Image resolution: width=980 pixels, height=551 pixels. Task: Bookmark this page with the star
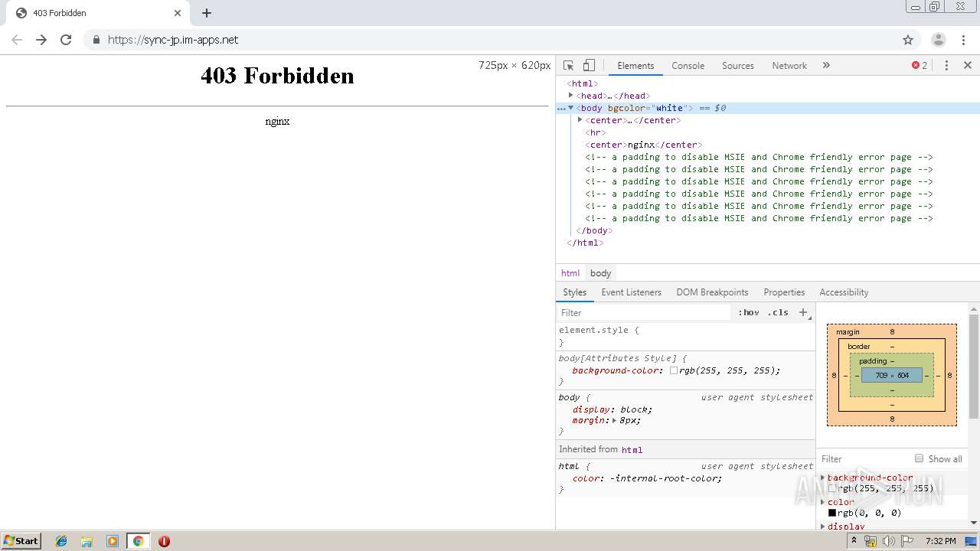pyautogui.click(x=908, y=40)
